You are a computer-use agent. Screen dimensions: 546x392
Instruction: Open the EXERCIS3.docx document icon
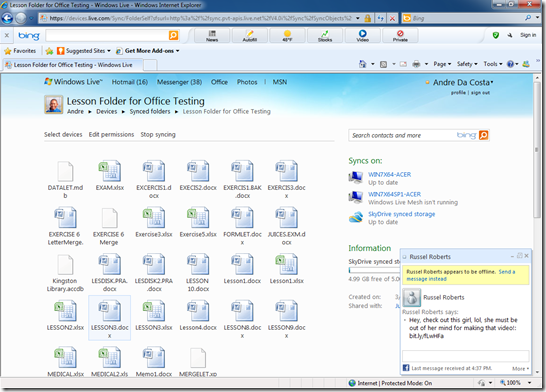[286, 171]
